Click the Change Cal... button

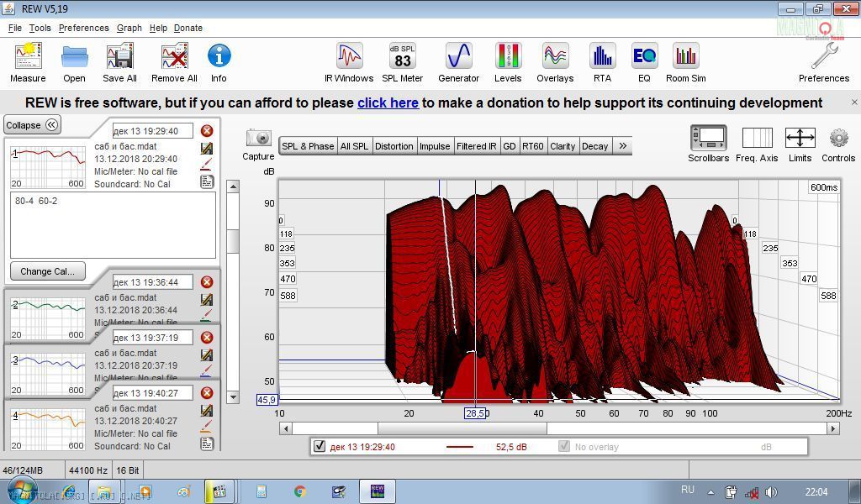tap(48, 271)
